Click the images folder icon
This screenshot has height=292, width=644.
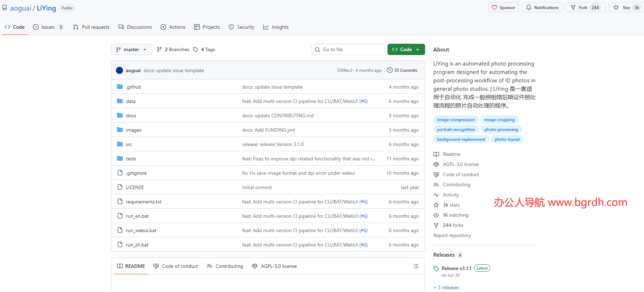click(120, 130)
